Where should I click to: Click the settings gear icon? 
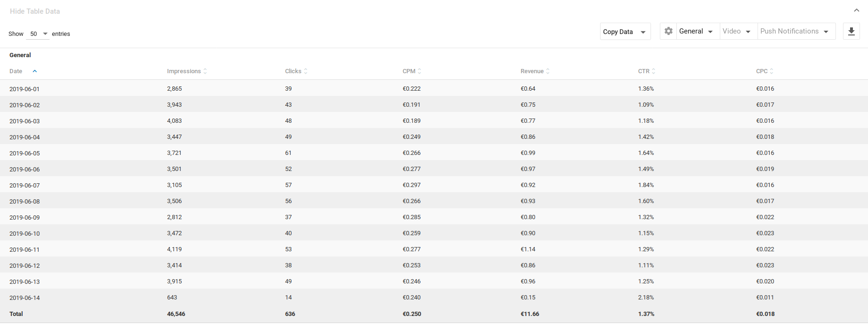pos(668,31)
